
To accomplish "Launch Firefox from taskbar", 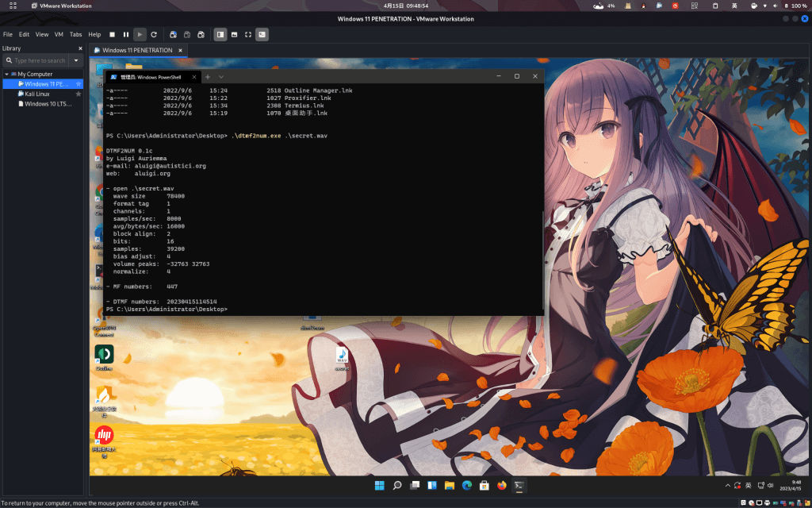I will (502, 485).
